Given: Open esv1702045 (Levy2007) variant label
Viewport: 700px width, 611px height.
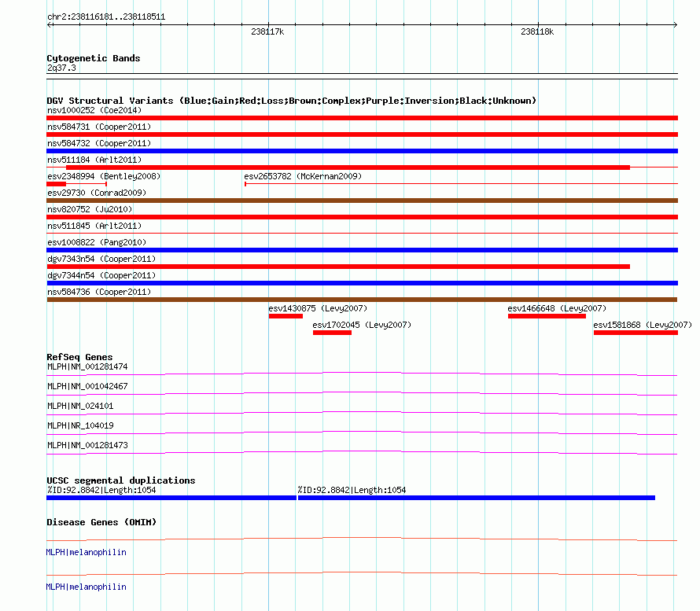Looking at the screenshot, I should [362, 325].
